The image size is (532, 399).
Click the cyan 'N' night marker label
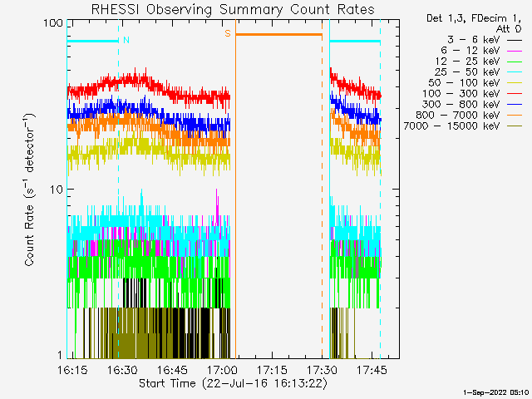[126, 40]
